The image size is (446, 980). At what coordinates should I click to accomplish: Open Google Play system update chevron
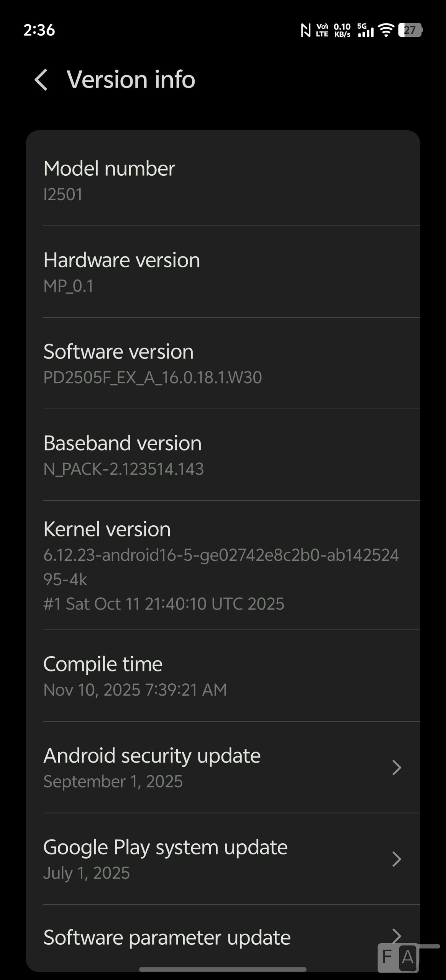coord(397,859)
